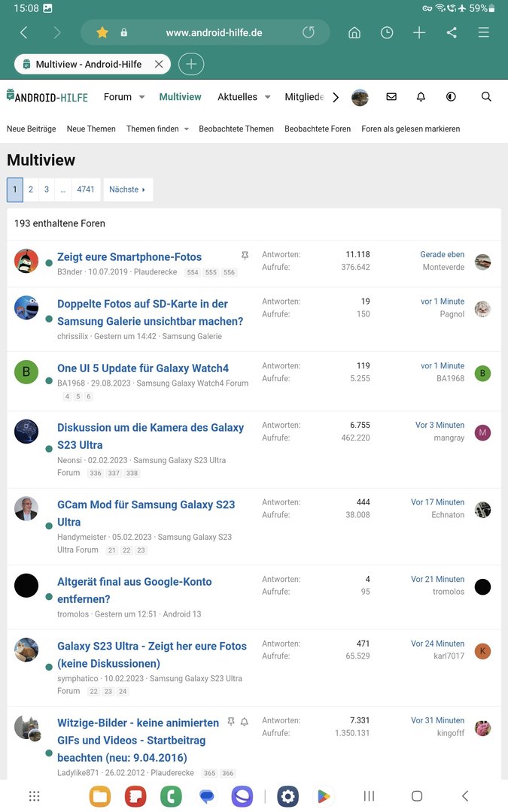This screenshot has width=508, height=812.
Task: Open the Zeigt eure Smartphone-Fotos thread
Action: pos(129,257)
